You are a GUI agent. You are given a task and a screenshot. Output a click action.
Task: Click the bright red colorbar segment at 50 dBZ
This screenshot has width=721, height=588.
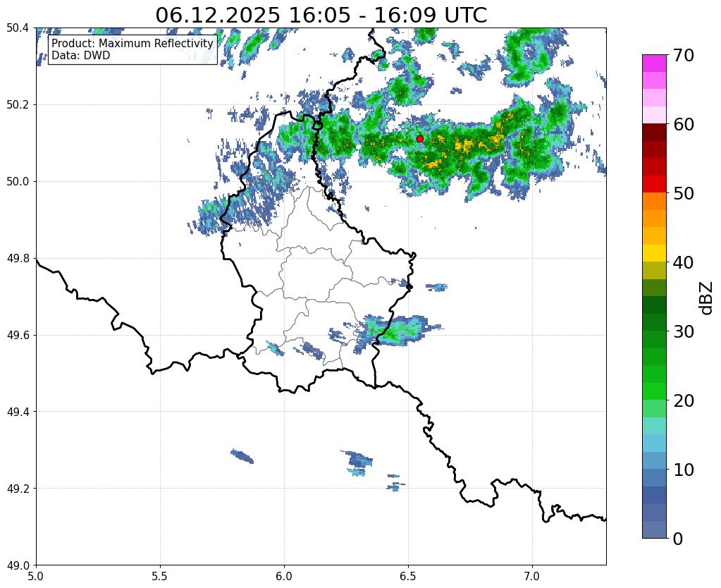[654, 184]
